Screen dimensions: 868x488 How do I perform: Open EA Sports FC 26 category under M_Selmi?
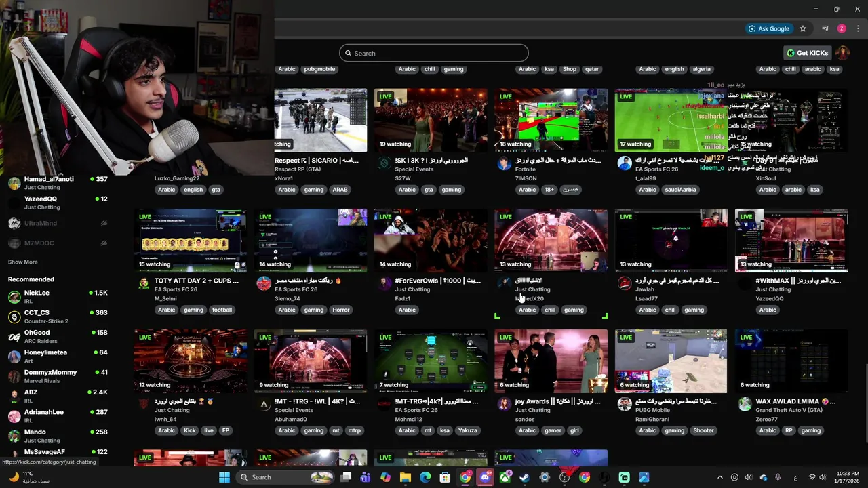pyautogui.click(x=176, y=289)
